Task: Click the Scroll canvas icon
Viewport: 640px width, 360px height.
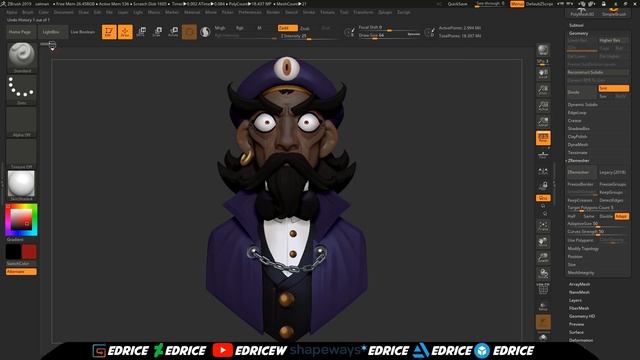Action: point(543,74)
